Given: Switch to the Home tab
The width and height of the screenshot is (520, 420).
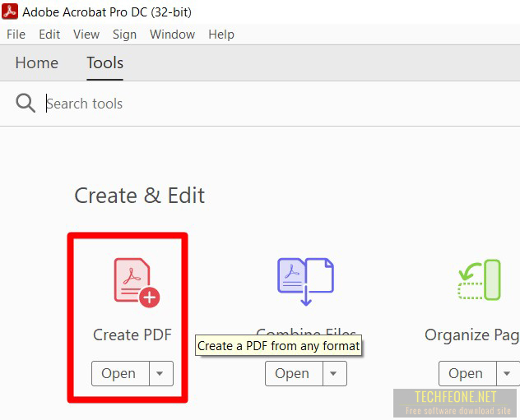Looking at the screenshot, I should [37, 63].
